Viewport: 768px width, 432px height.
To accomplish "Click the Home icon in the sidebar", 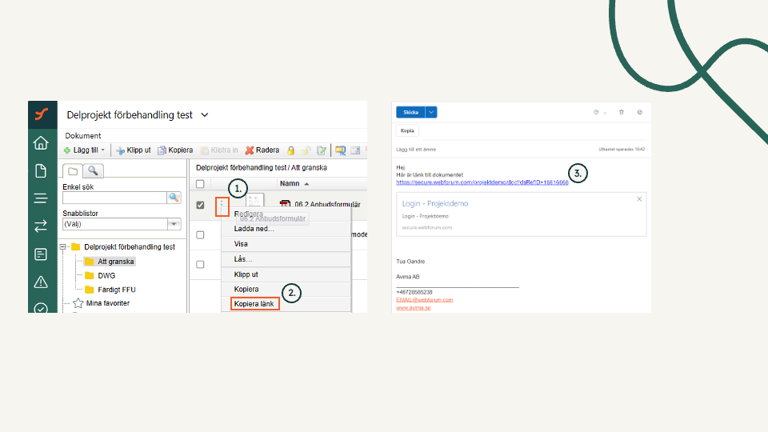I will 40,143.
